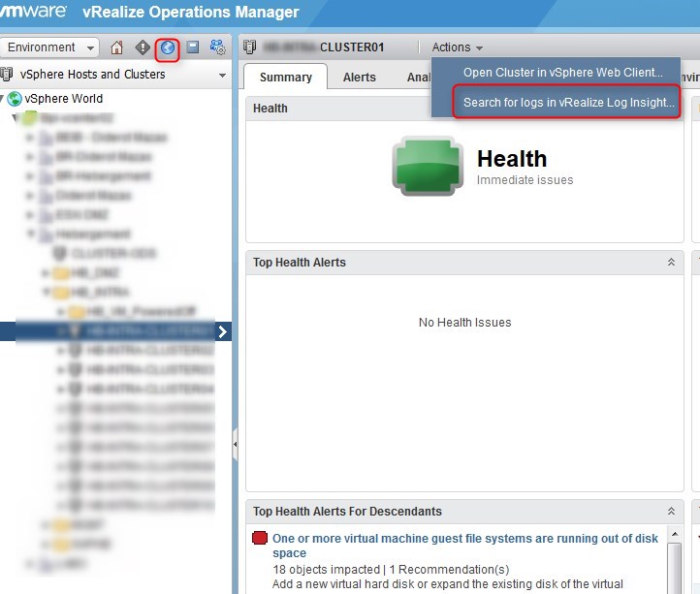The width and height of the screenshot is (700, 594).
Task: Click the arrow on the selected cluster row
Action: (x=223, y=331)
